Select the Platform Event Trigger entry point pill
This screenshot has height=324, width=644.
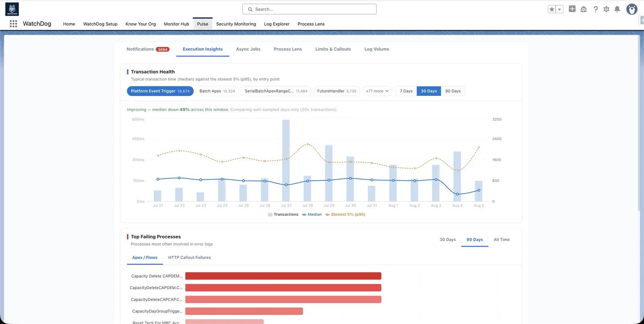pyautogui.click(x=160, y=91)
